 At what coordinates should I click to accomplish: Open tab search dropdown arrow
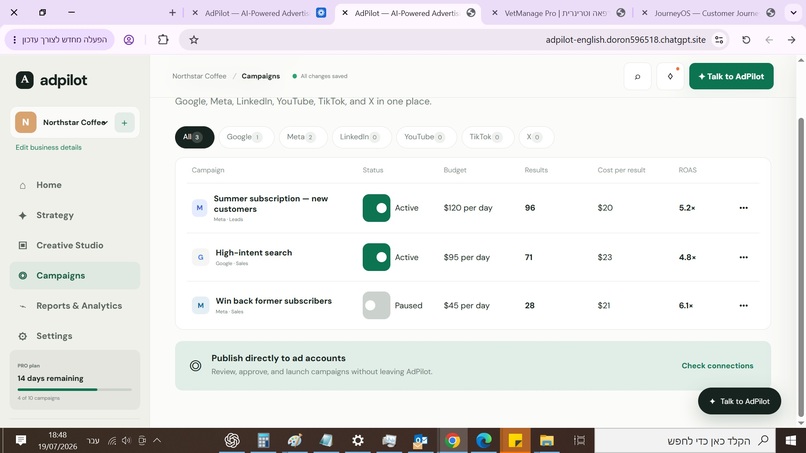pos(793,13)
